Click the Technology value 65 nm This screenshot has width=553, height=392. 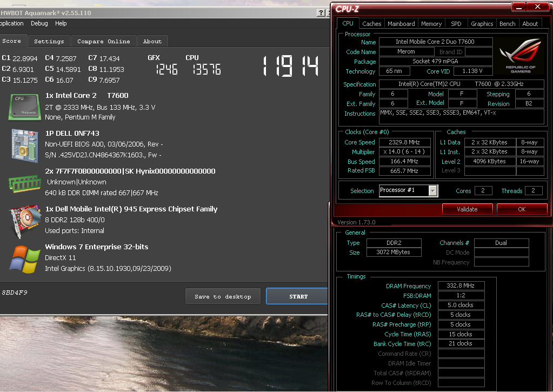coord(394,71)
